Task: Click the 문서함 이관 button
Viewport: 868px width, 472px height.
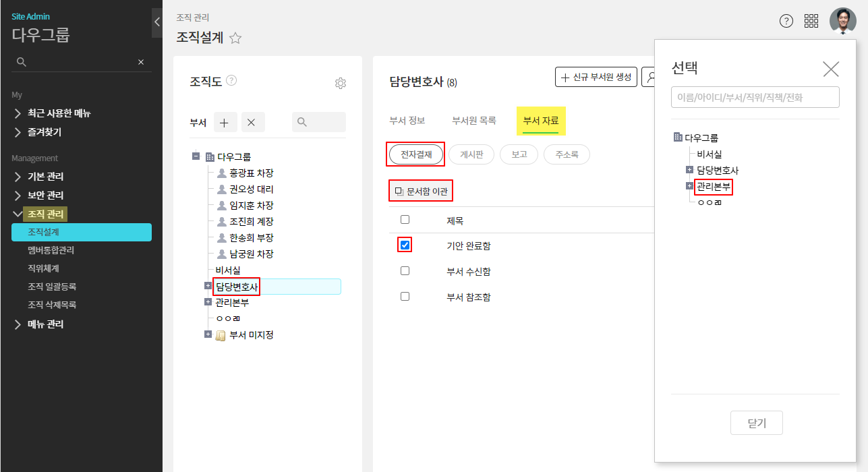Action: pos(422,192)
